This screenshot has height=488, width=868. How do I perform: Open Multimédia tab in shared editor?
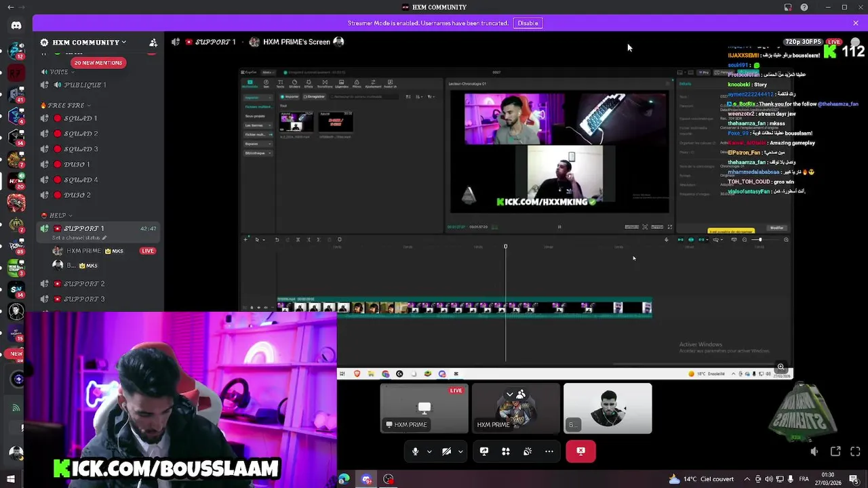click(x=250, y=84)
